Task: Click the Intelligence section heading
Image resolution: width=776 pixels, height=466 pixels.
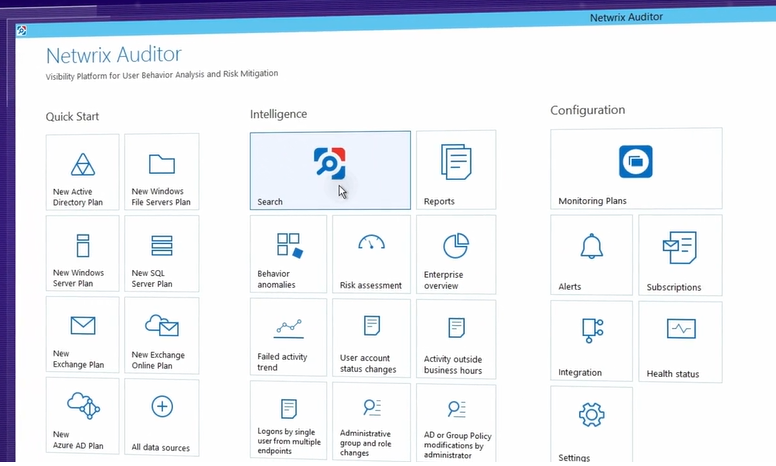Action: tap(278, 114)
